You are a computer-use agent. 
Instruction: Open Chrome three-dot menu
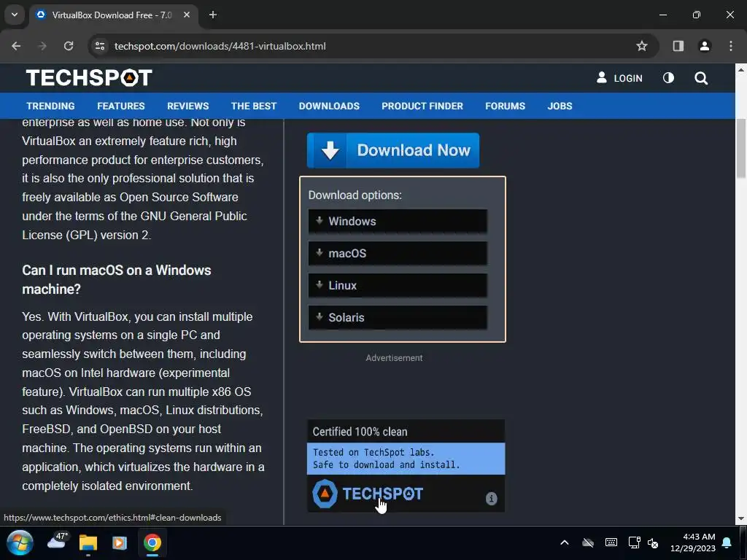[x=731, y=46]
